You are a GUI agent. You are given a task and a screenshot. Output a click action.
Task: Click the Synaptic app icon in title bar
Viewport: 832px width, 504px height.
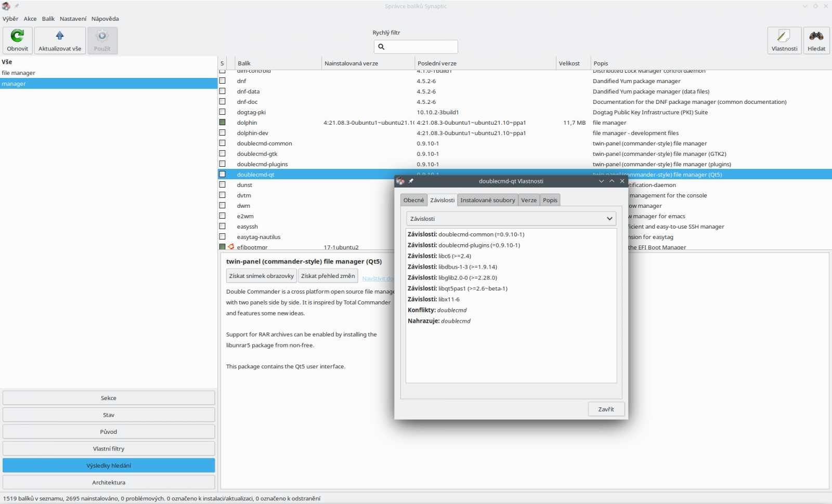pyautogui.click(x=6, y=6)
